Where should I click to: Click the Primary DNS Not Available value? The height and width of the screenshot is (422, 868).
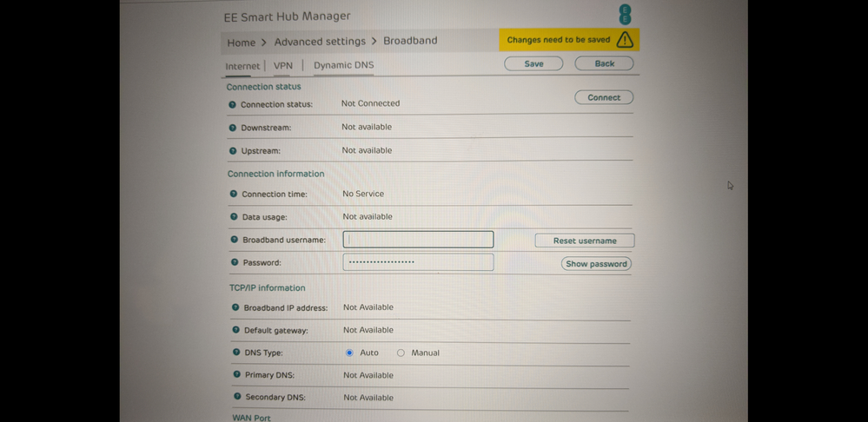(x=368, y=375)
